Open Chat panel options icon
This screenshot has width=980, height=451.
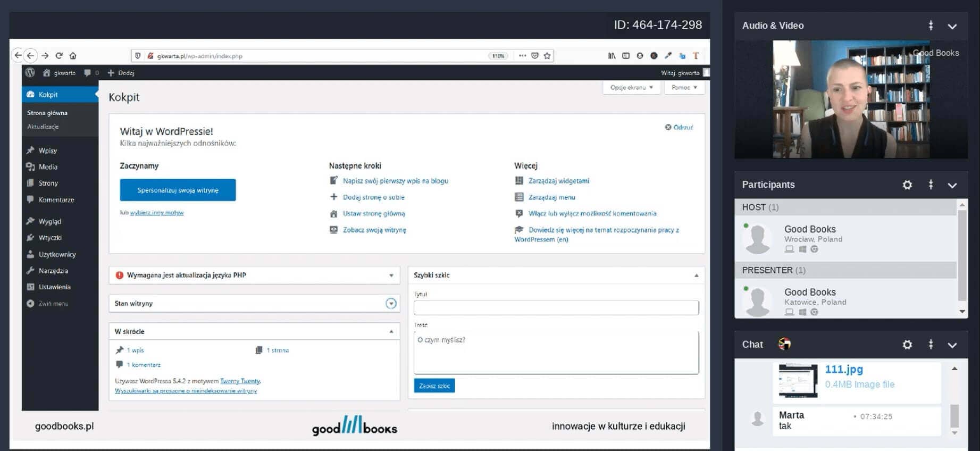pos(931,344)
